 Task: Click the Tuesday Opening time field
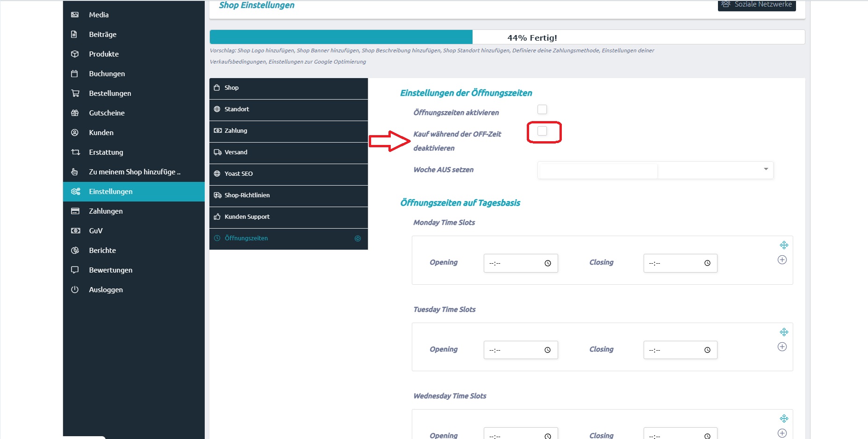point(521,350)
